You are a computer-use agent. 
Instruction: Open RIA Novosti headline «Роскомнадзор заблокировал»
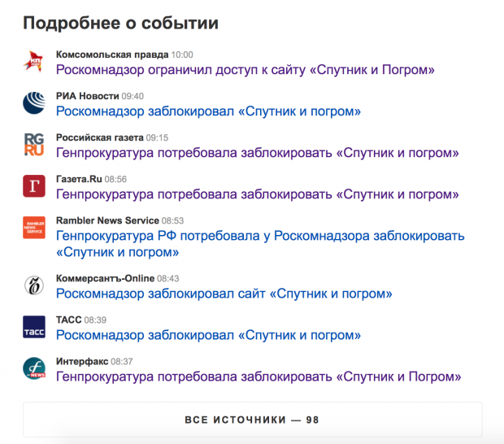coord(208,111)
